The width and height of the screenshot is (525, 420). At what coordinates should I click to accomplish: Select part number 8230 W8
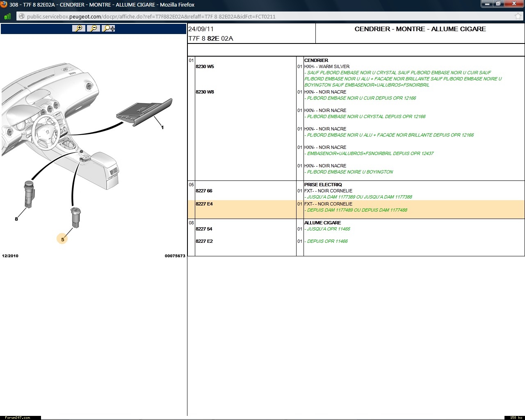pyautogui.click(x=205, y=92)
